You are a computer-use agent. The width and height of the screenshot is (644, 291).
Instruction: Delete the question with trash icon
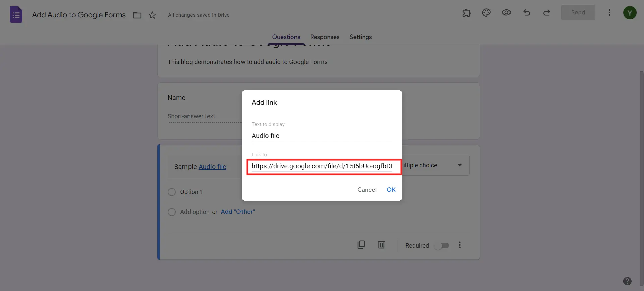(x=381, y=245)
